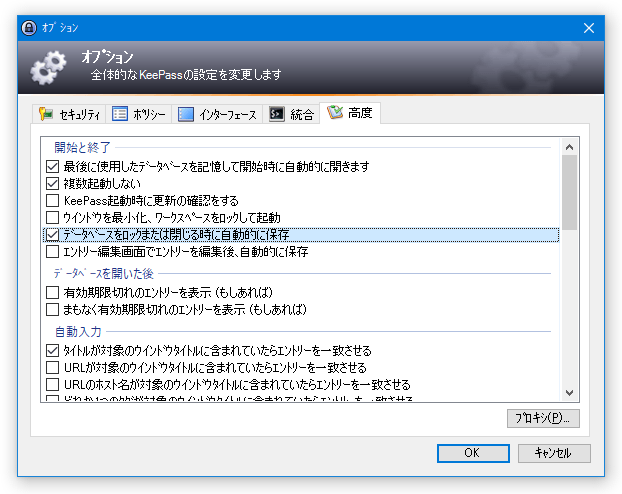This screenshot has width=622, height=494.
Task: Enable URL matching window title option
Action: click(52, 367)
